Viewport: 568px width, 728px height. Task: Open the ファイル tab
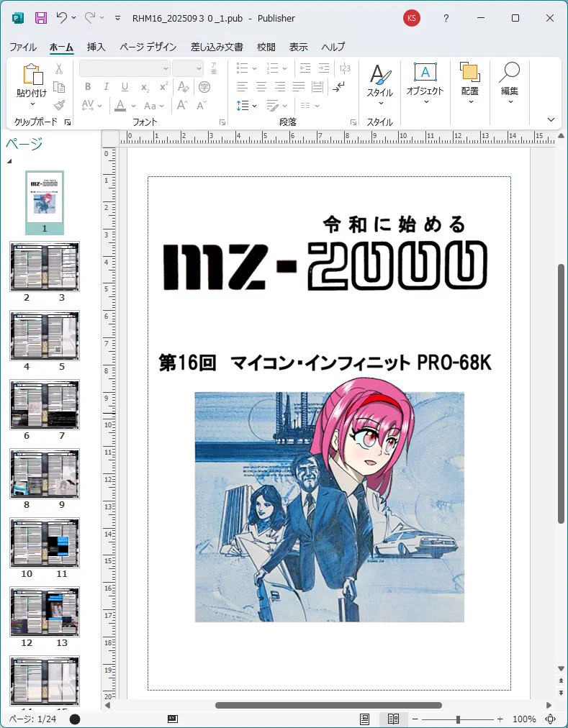[23, 47]
